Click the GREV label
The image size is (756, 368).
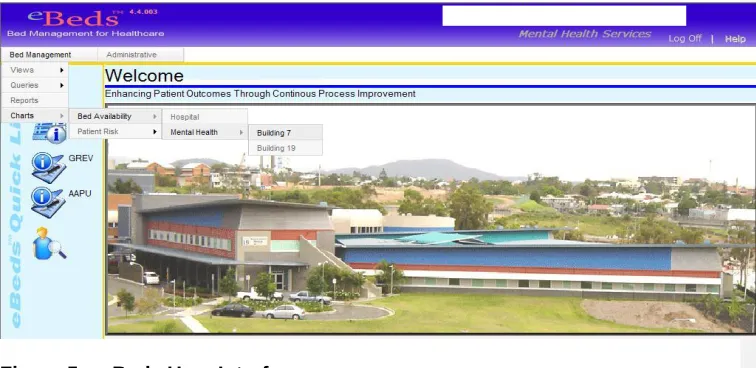pyautogui.click(x=81, y=158)
